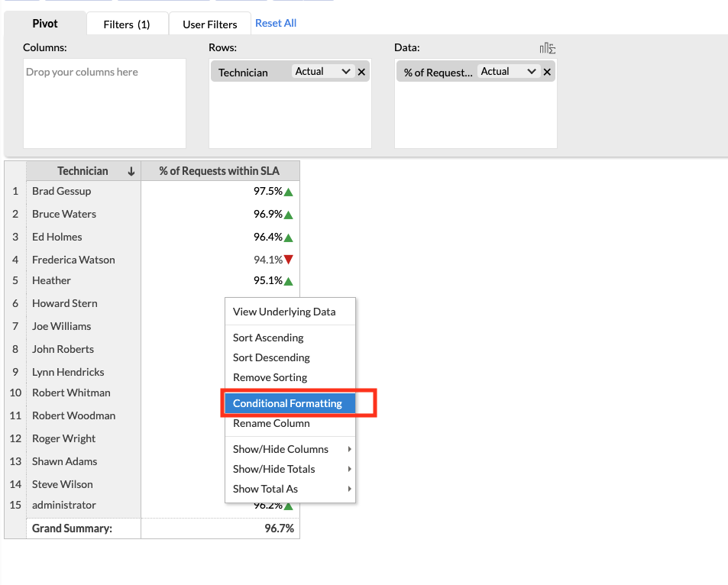
Task: Select Conditional Formatting from the context menu
Action: click(288, 403)
